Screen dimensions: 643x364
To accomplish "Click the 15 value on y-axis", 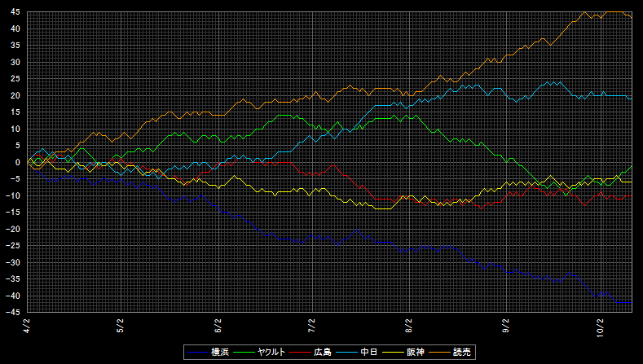I will pyautogui.click(x=15, y=112).
